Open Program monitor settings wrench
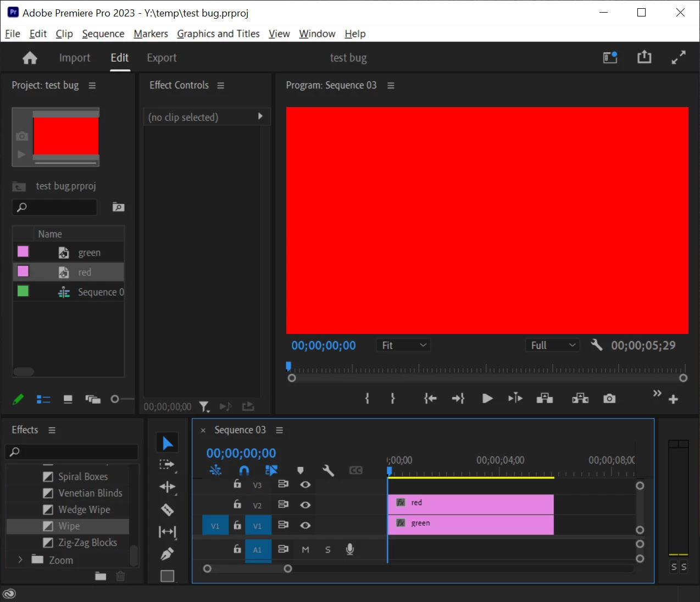 [596, 345]
